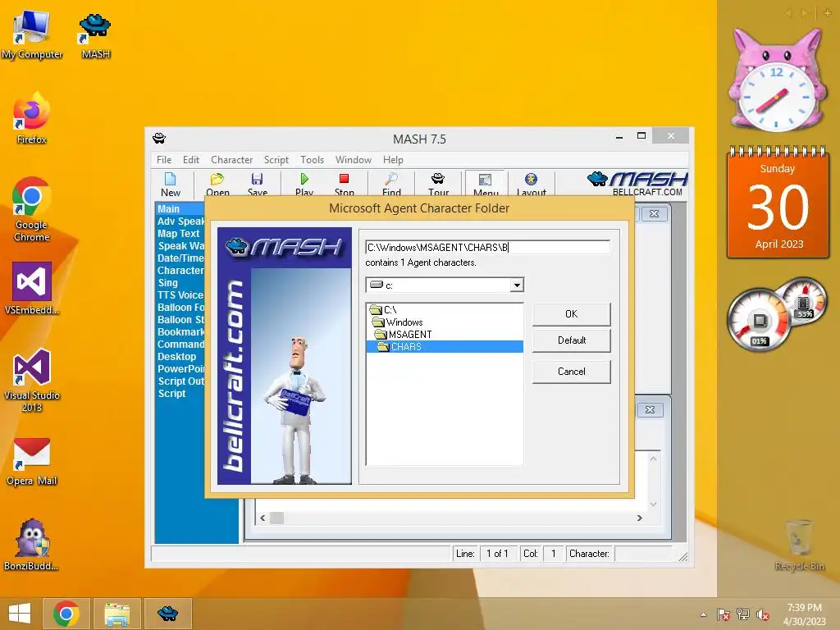Open the Script menu
Viewport: 840px width, 630px height.
tap(276, 160)
